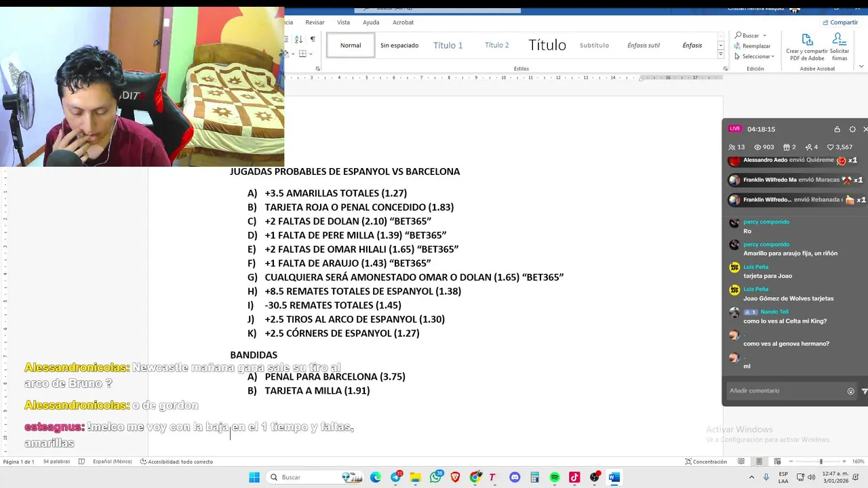Open Spotify from taskbar
Image resolution: width=868 pixels, height=488 pixels.
tap(555, 477)
